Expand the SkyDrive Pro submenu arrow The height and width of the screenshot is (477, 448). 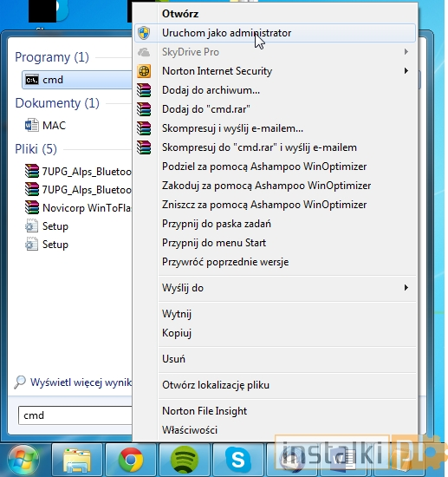click(406, 52)
